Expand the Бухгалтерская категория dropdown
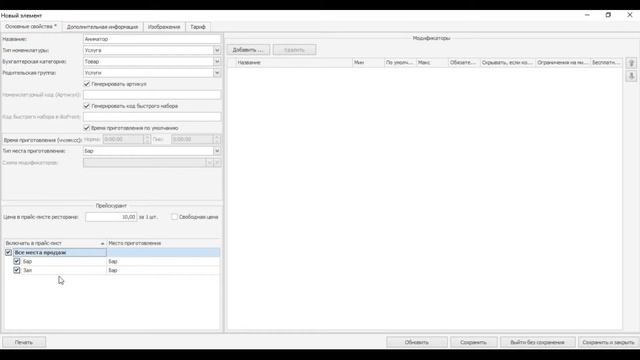This screenshot has height=360, width=640. (x=217, y=62)
